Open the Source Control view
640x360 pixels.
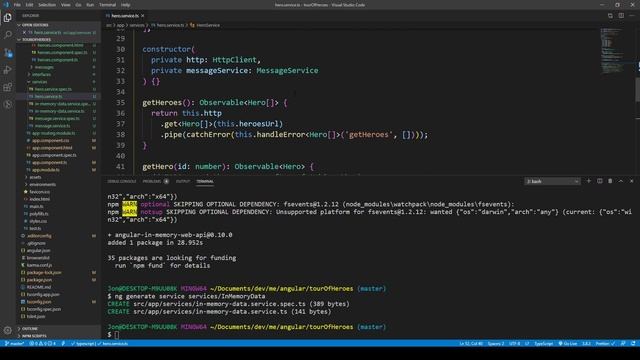8,53
